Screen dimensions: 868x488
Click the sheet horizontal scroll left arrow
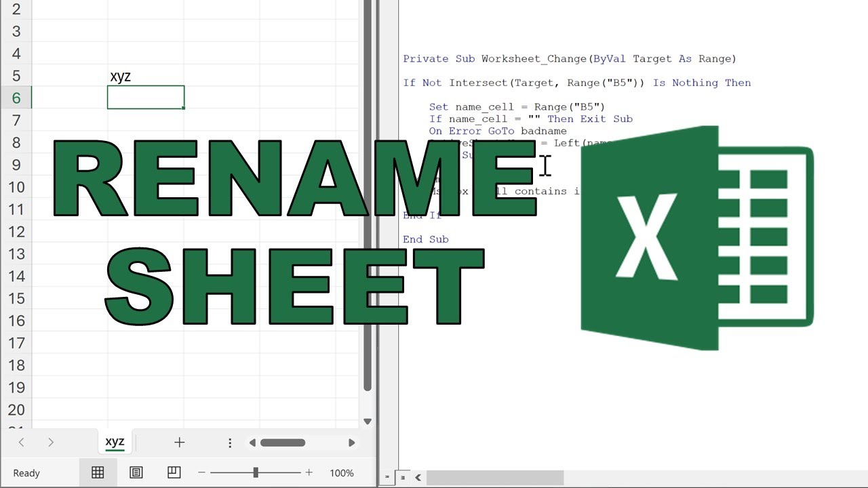coord(252,443)
